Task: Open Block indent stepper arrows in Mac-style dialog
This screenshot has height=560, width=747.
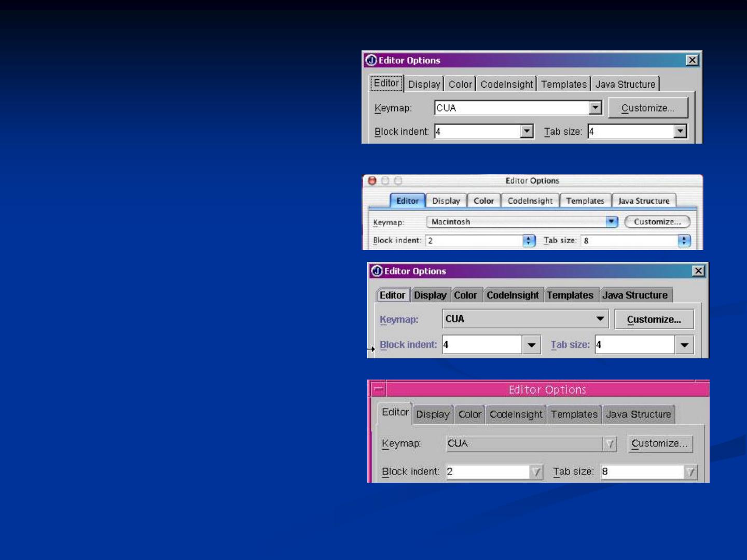Action: click(529, 241)
